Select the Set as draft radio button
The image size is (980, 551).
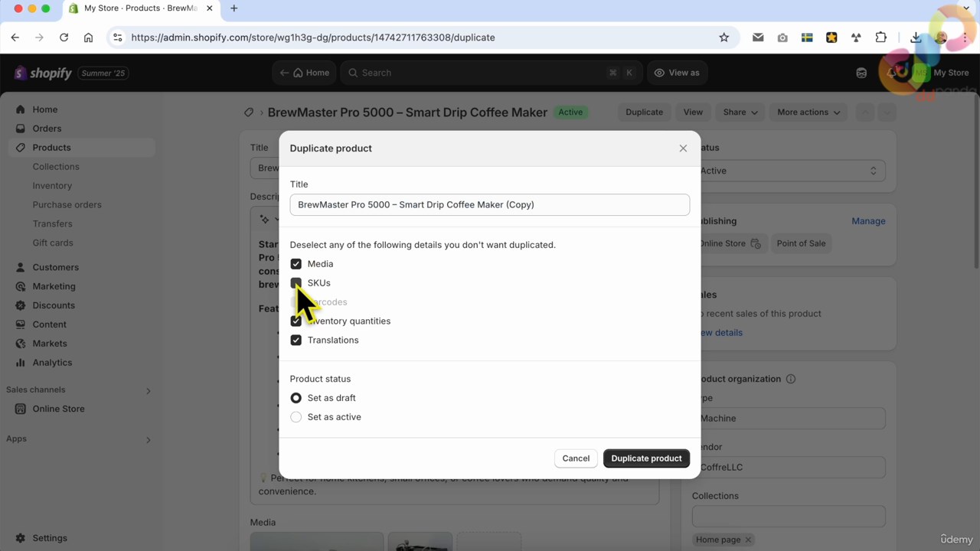coord(296,398)
